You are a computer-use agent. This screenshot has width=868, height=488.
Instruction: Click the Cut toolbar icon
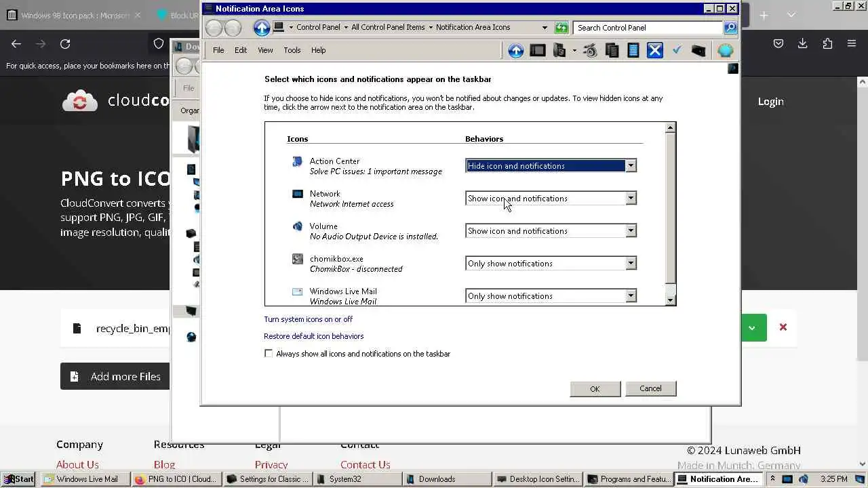click(591, 51)
